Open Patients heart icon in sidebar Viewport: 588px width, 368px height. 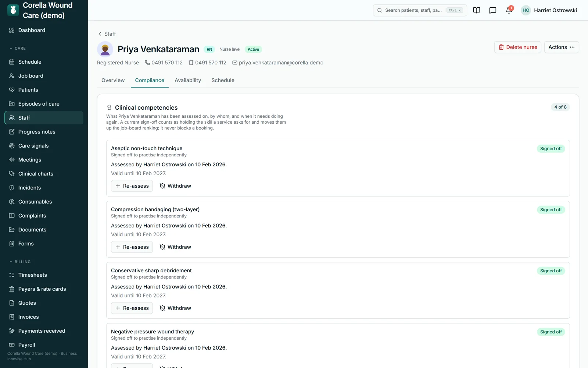pos(12,90)
